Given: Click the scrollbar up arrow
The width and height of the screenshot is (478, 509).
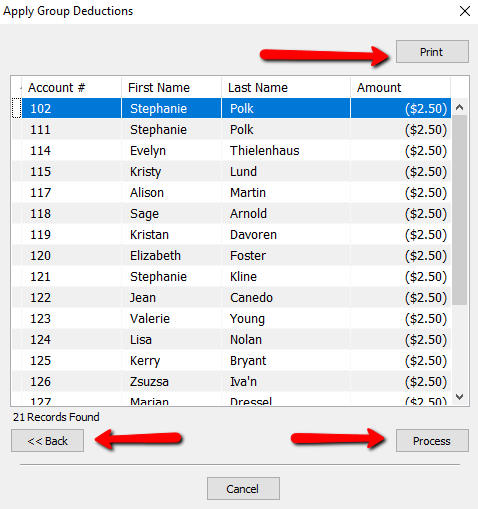Looking at the screenshot, I should (x=460, y=107).
